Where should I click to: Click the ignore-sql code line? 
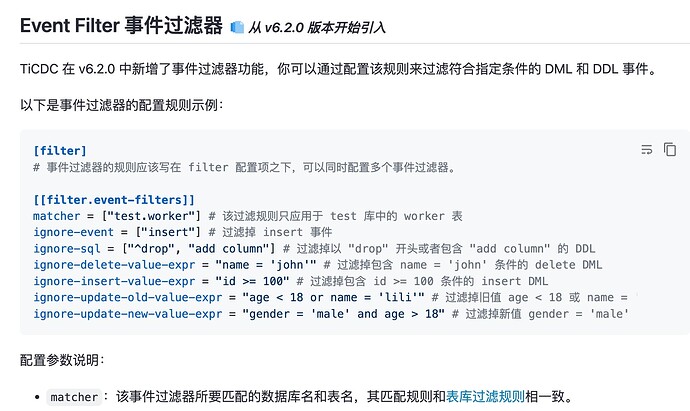300,249
